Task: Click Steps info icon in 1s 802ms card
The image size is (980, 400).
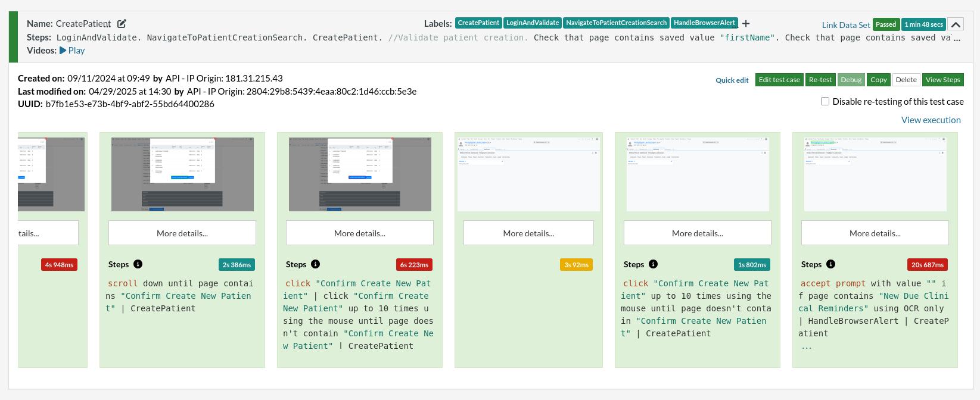Action: click(653, 264)
